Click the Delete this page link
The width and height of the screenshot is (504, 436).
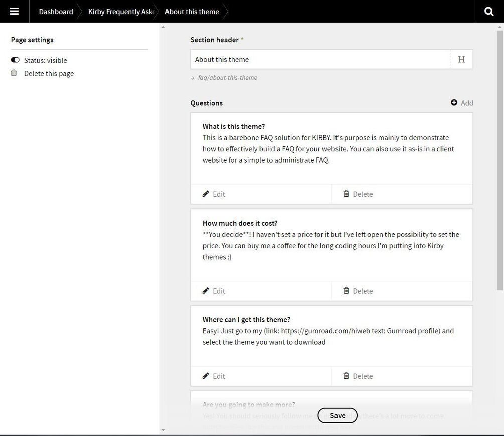pyautogui.click(x=49, y=73)
